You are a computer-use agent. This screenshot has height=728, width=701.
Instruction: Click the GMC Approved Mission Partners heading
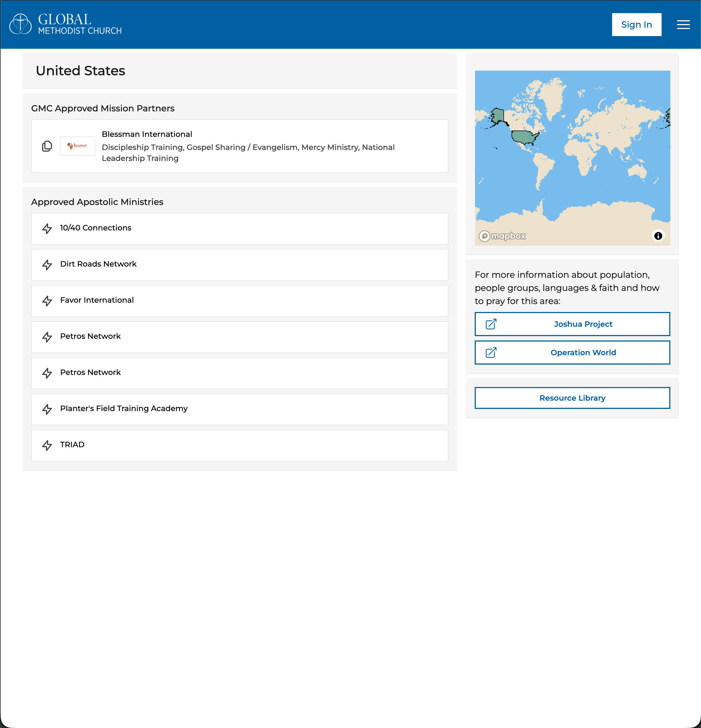tap(103, 108)
